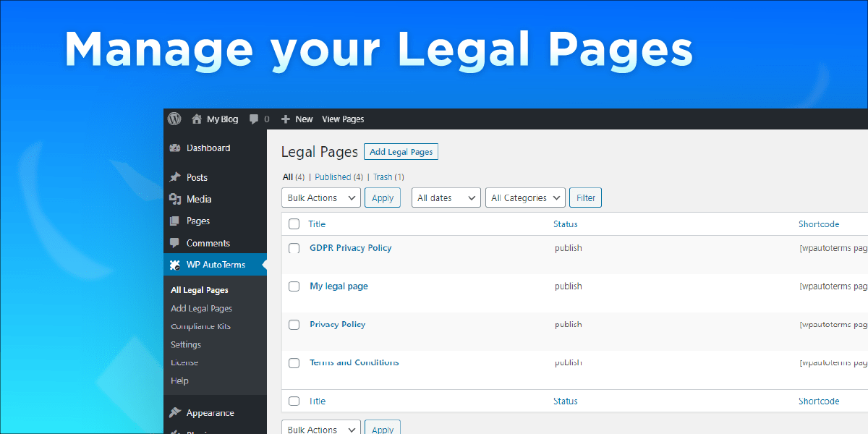The image size is (868, 434).
Task: Click Apply next to the All dates dropdown
Action: [383, 197]
